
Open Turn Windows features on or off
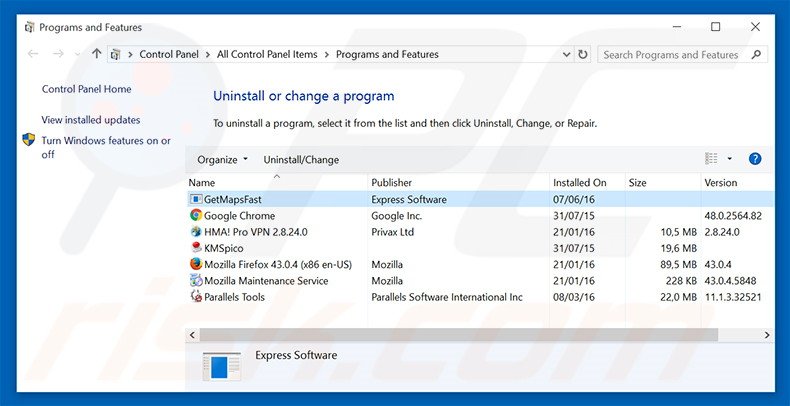pos(106,148)
